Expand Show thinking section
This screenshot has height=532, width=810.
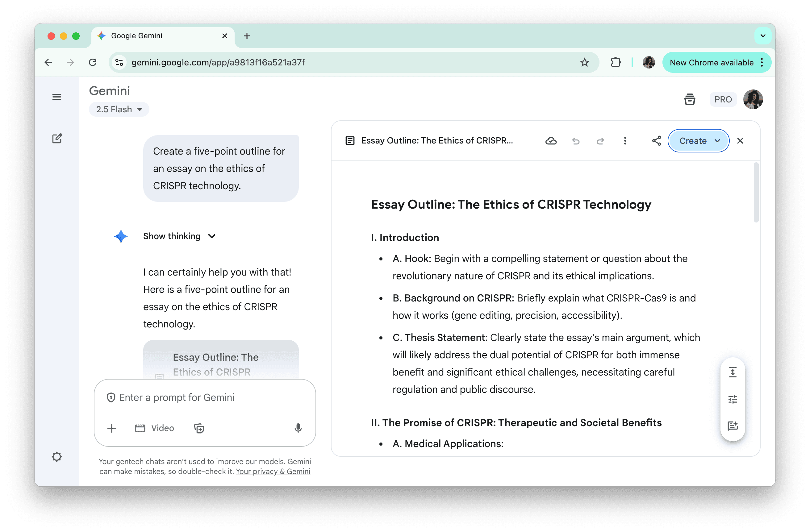[179, 236]
